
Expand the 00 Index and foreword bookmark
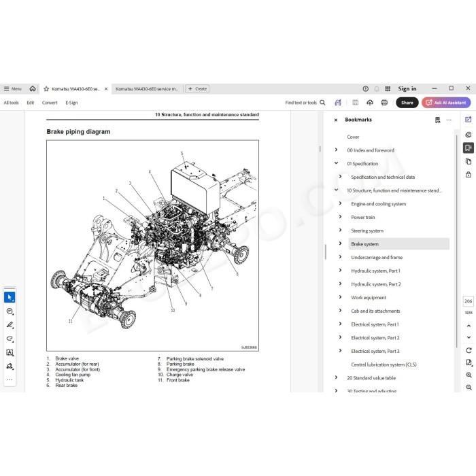pos(336,150)
